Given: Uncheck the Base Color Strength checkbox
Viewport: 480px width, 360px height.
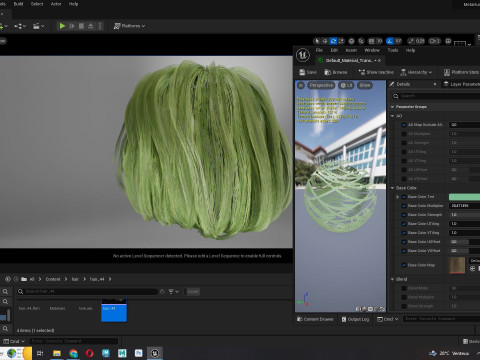Looking at the screenshot, I should 404,215.
